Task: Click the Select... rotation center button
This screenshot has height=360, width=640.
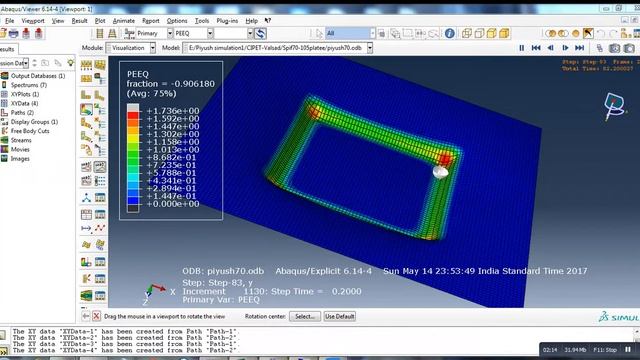Action: point(305,316)
